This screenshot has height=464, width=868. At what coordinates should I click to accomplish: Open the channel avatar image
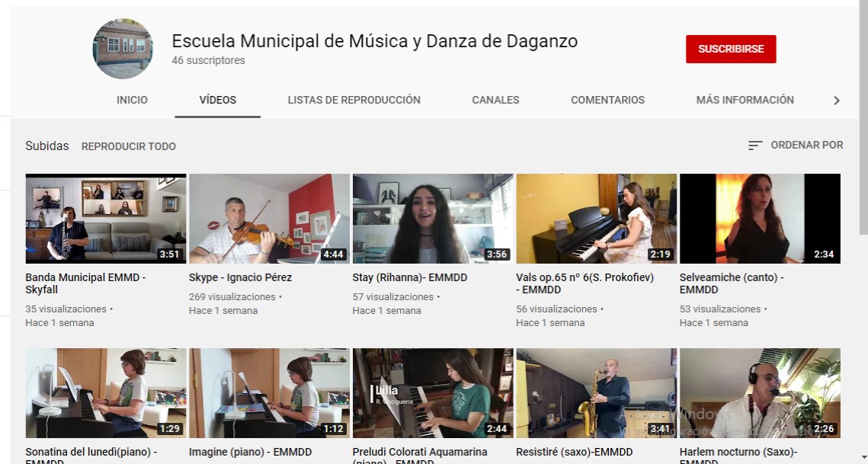click(x=123, y=49)
